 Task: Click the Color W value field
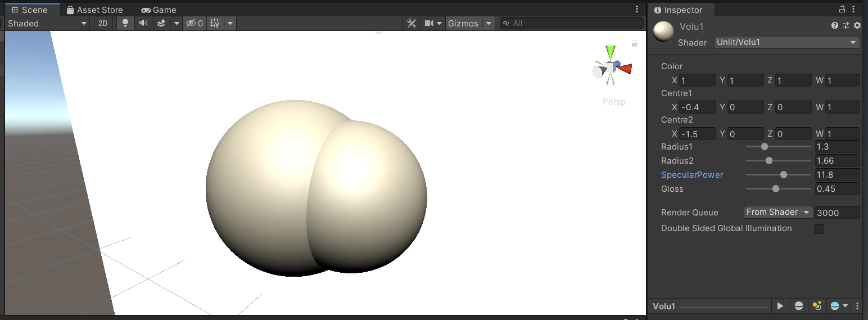(x=842, y=80)
